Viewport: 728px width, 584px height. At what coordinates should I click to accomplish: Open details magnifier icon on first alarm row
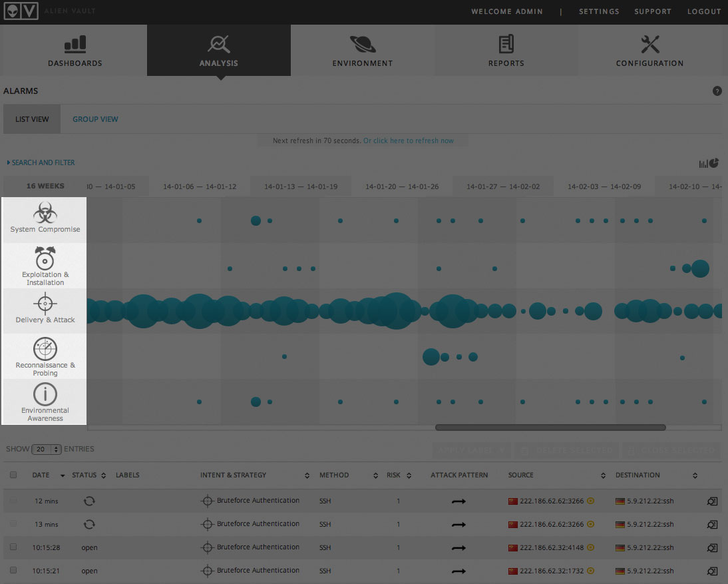712,501
